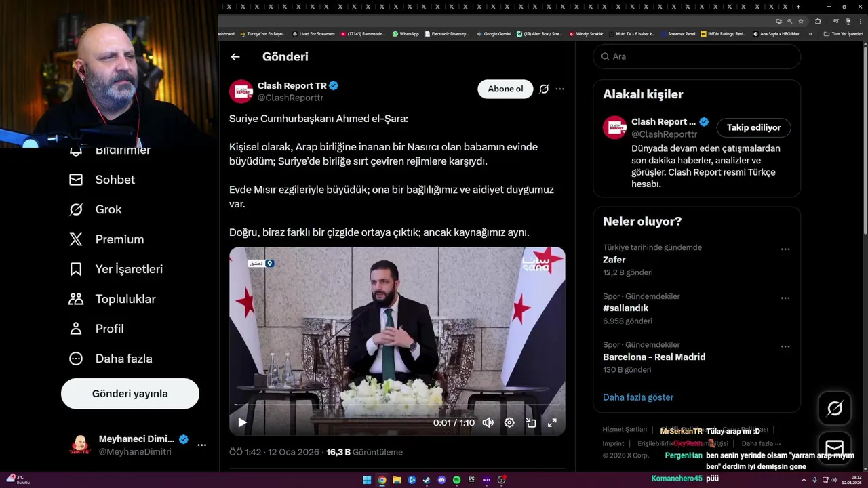Open Meyhaneci Dimitri account options menu
Screen dimensions: 868x488
201,445
